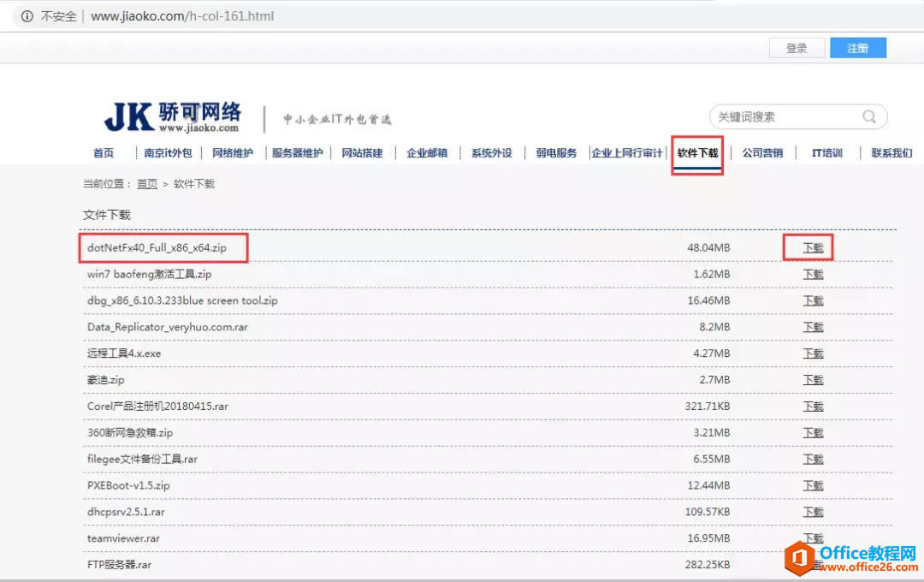Click the 16.46MB file size

click(x=708, y=300)
